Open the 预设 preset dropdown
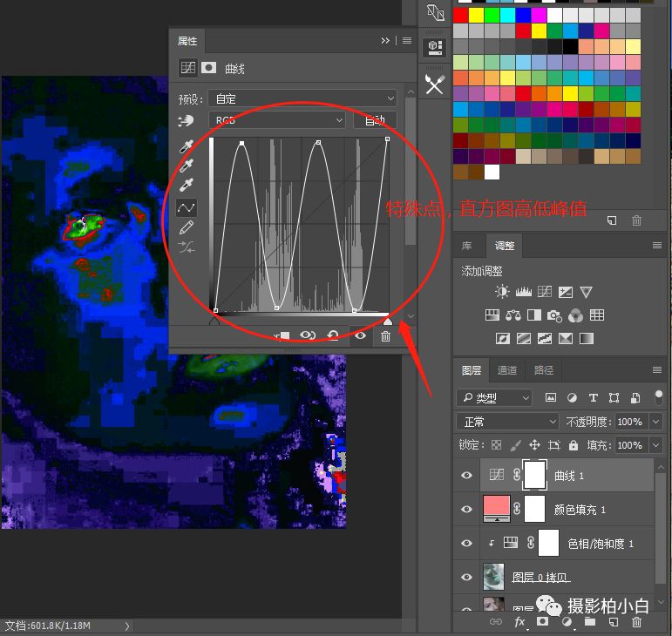Image resolution: width=672 pixels, height=636 pixels. pyautogui.click(x=302, y=98)
